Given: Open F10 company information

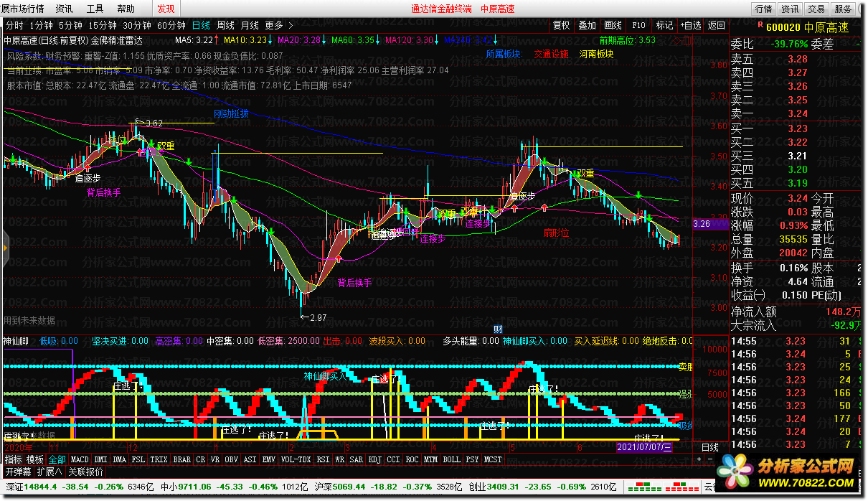Looking at the screenshot, I should (639, 25).
